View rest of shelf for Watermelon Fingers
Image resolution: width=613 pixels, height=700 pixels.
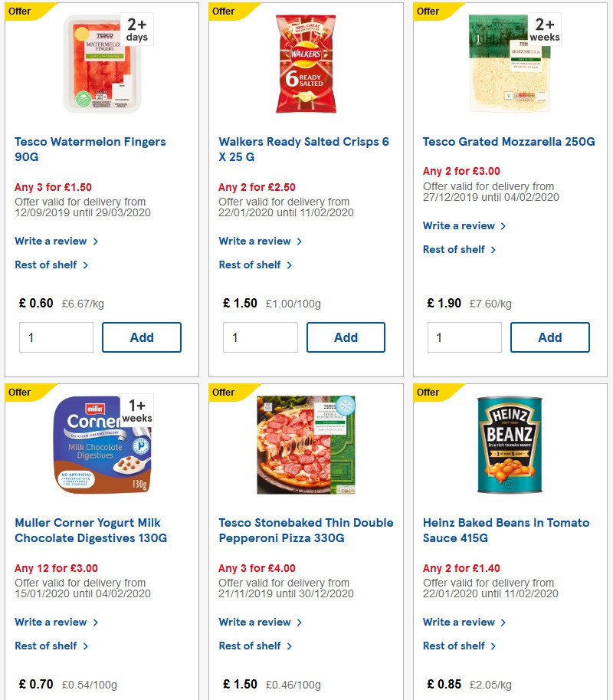point(44,265)
